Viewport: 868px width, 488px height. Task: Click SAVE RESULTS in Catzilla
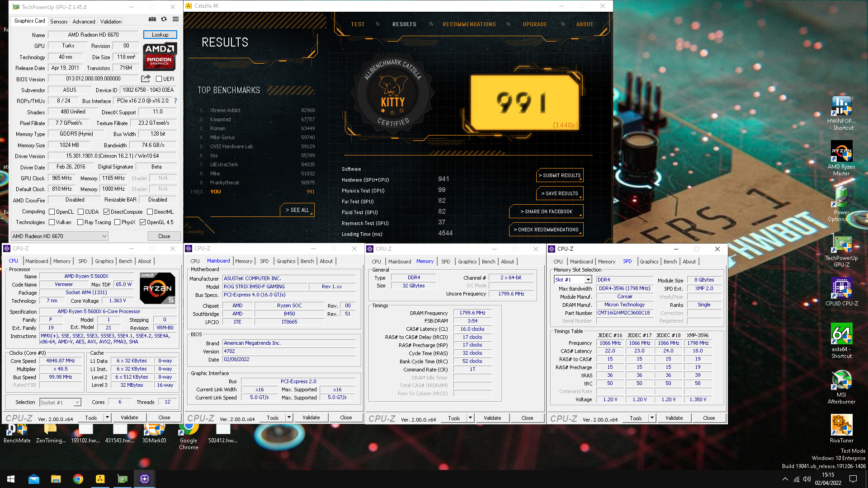[x=560, y=193]
